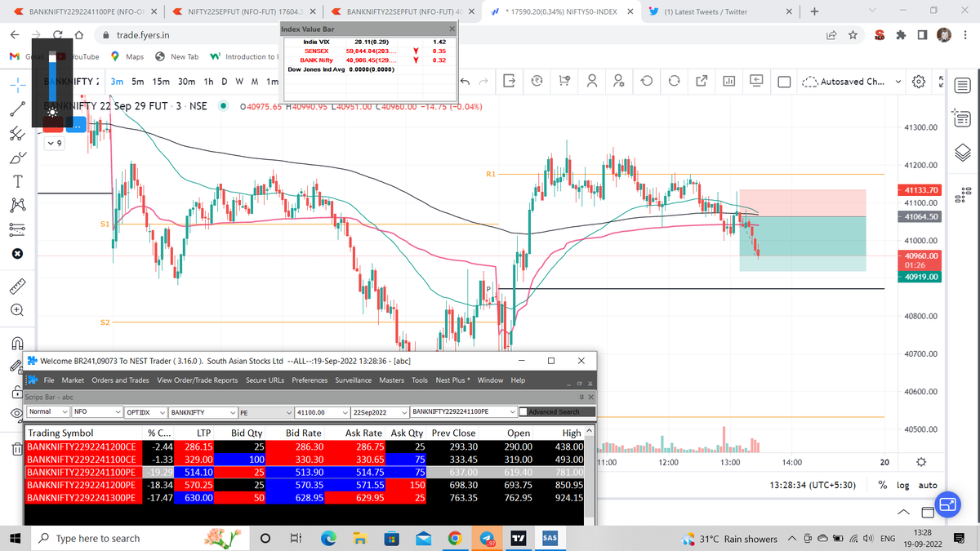Collapse the indicators legend showing 9

[54, 144]
